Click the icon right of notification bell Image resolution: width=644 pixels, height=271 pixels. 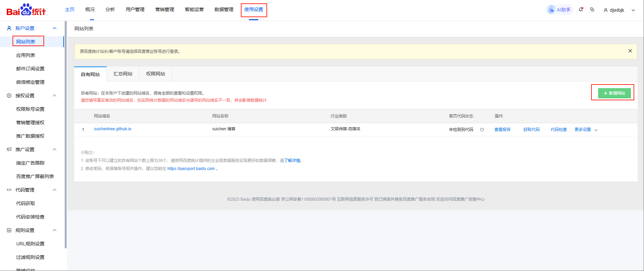click(x=592, y=10)
